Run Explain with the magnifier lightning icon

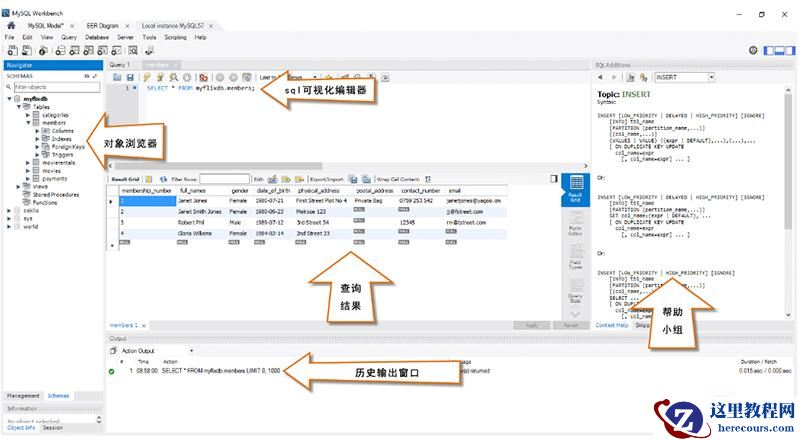point(174,78)
